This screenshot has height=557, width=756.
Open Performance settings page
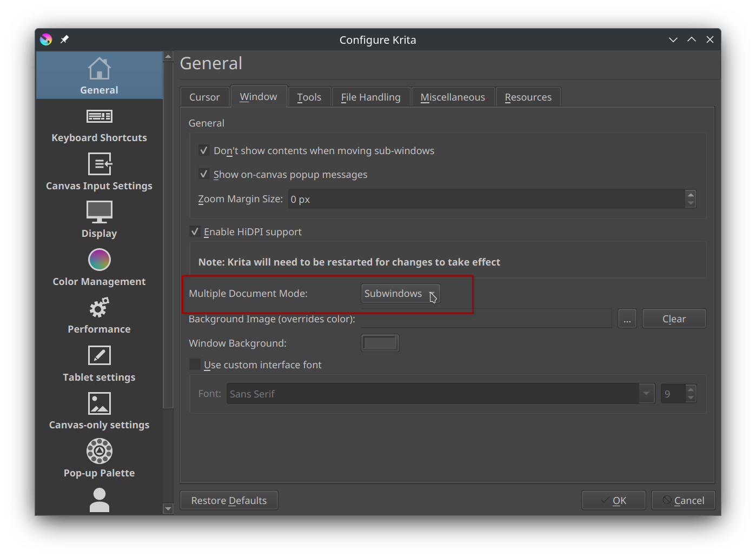99,315
